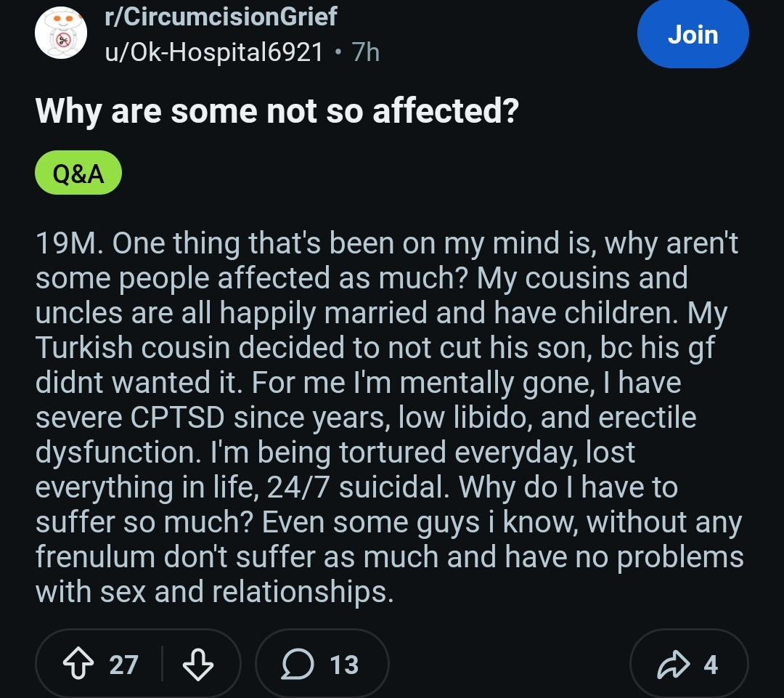Click the 7h post timestamp
This screenshot has width=784, height=698.
point(365,52)
